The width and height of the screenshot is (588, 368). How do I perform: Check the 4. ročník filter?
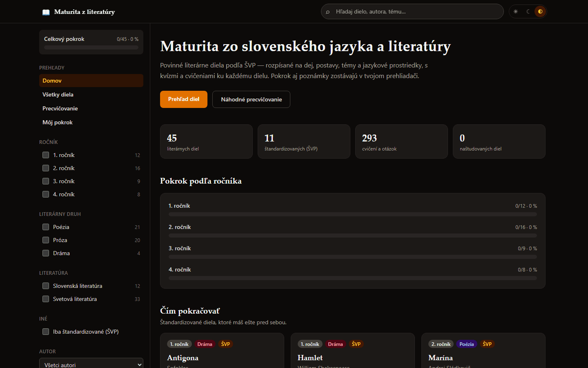pos(46,194)
